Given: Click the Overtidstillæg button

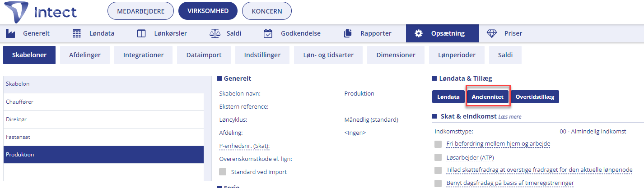Looking at the screenshot, I should [535, 96].
